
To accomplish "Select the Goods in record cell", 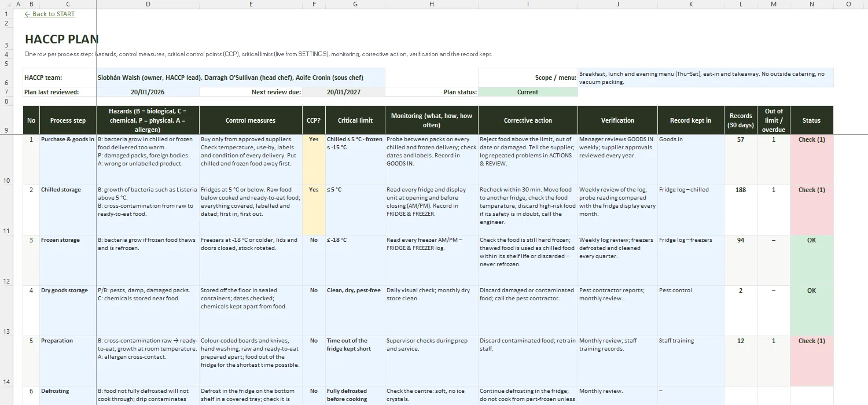I will coord(691,160).
